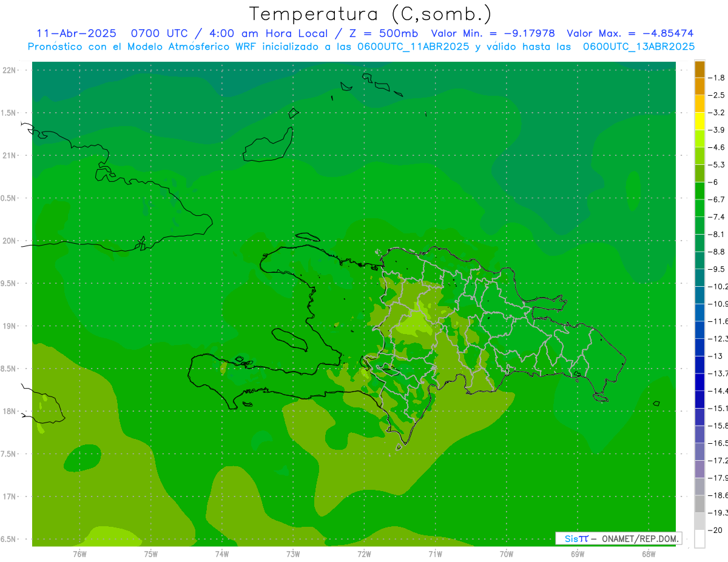Click the '-20' colorbar value label

tap(715, 530)
